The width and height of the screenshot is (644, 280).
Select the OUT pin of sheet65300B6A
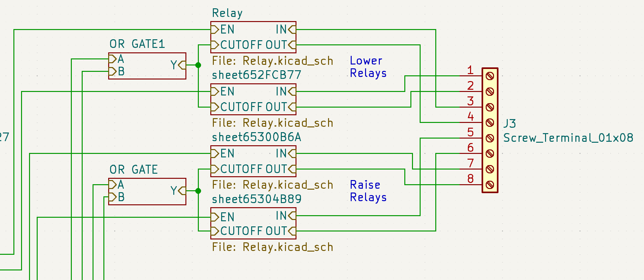click(x=281, y=169)
